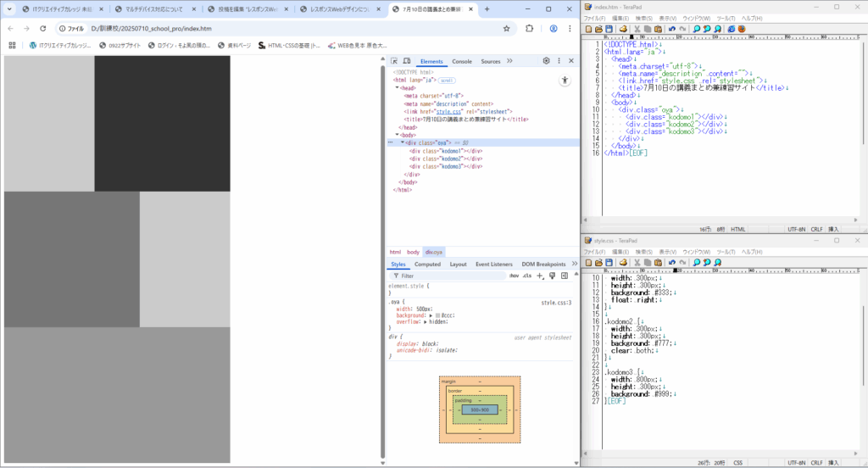Open the style.css link in the DOM tree
The height and width of the screenshot is (468, 868).
click(x=449, y=111)
